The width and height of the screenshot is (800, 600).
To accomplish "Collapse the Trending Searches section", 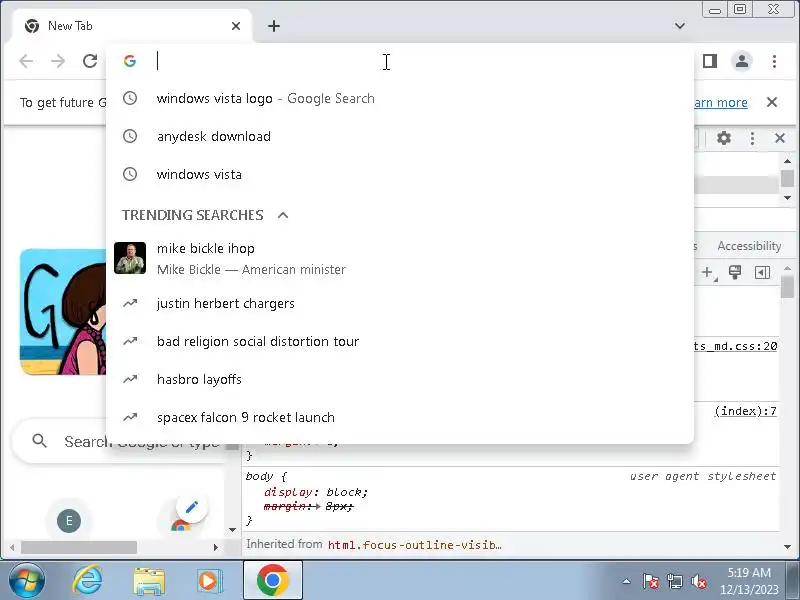I will click(283, 215).
